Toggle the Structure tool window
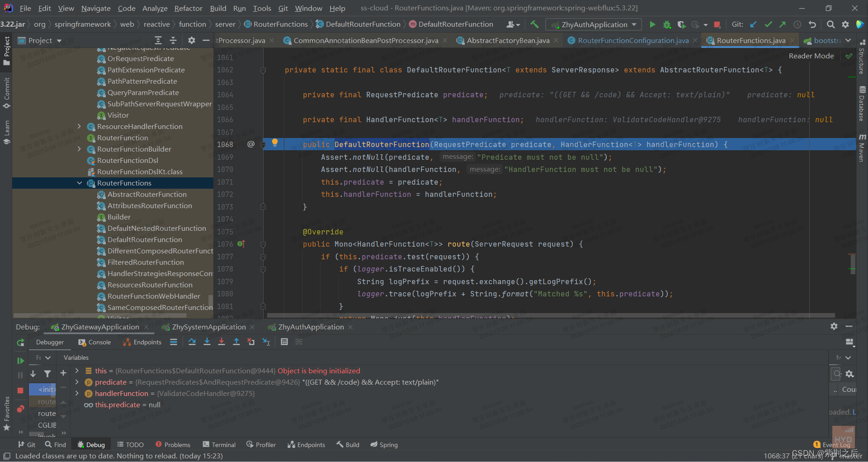This screenshot has height=462, width=868. point(862,57)
